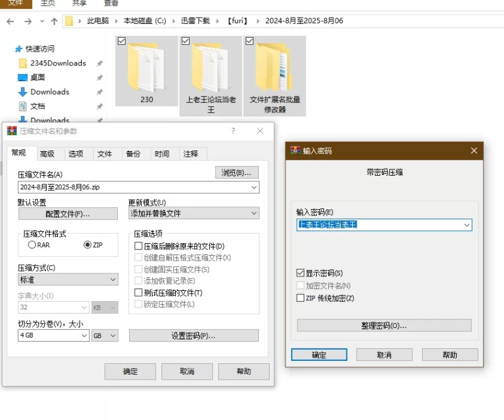Click the back arrow in Explorer navigation
This screenshot has height=420, width=504.
(11, 21)
